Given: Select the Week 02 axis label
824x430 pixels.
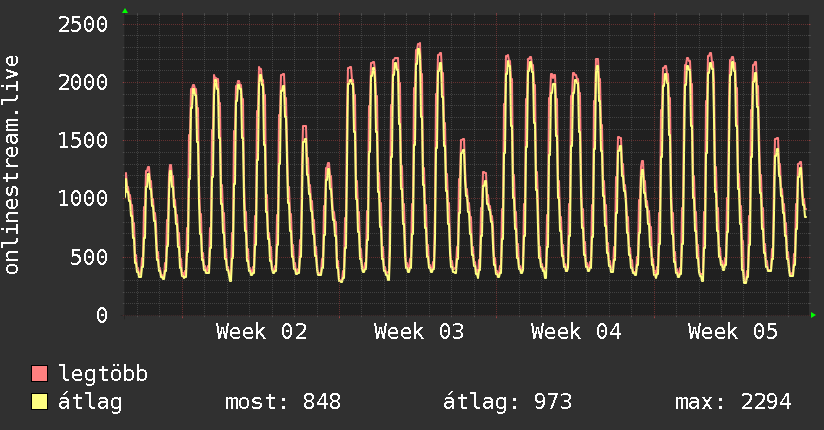Looking at the screenshot, I should 261,332.
